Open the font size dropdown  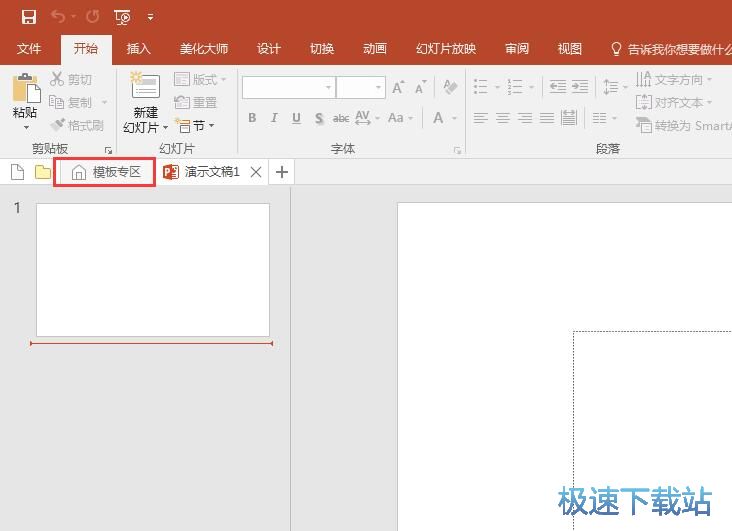[x=378, y=88]
